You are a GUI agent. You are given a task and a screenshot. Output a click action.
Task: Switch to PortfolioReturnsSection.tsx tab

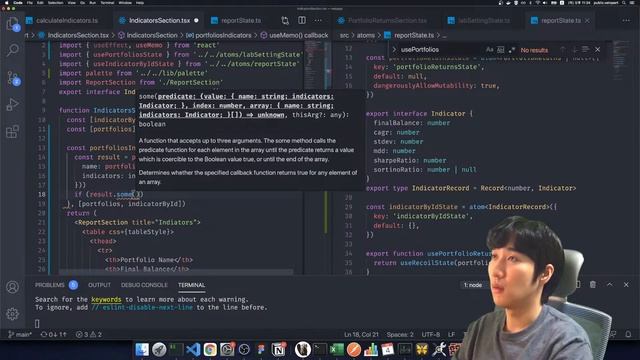coord(383,20)
